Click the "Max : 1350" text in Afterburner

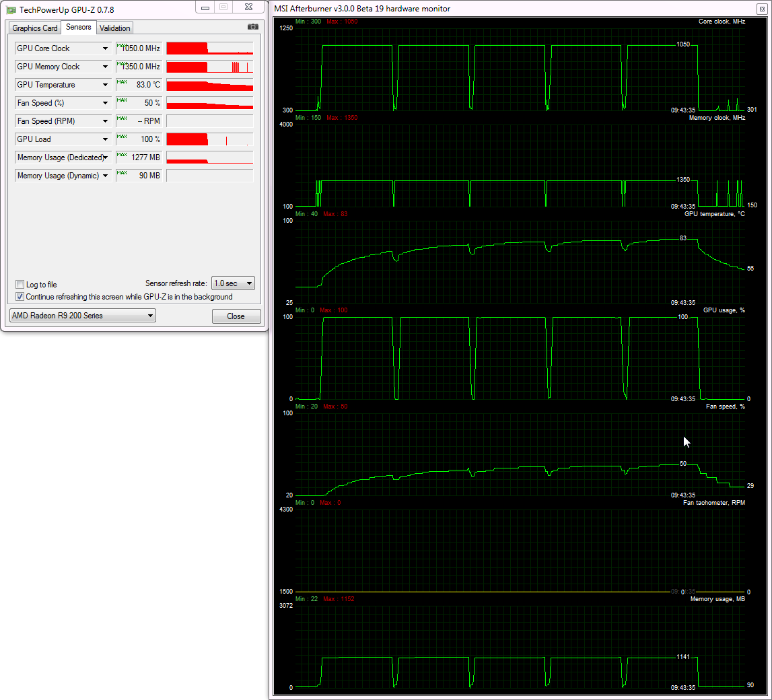(x=342, y=118)
